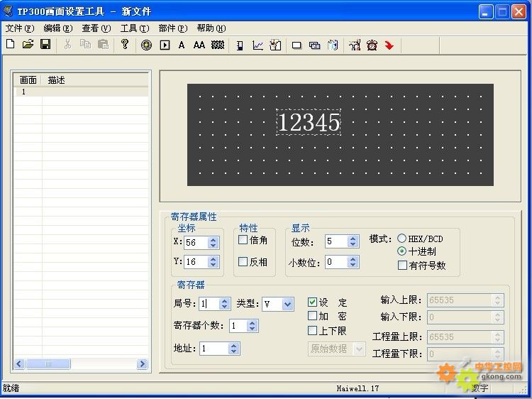
Task: Enable the 上下限 checkbox
Action: (x=313, y=330)
